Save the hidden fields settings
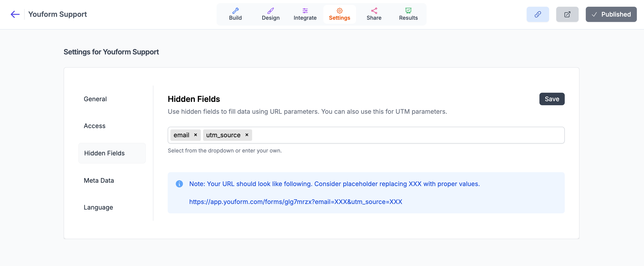 (552, 99)
